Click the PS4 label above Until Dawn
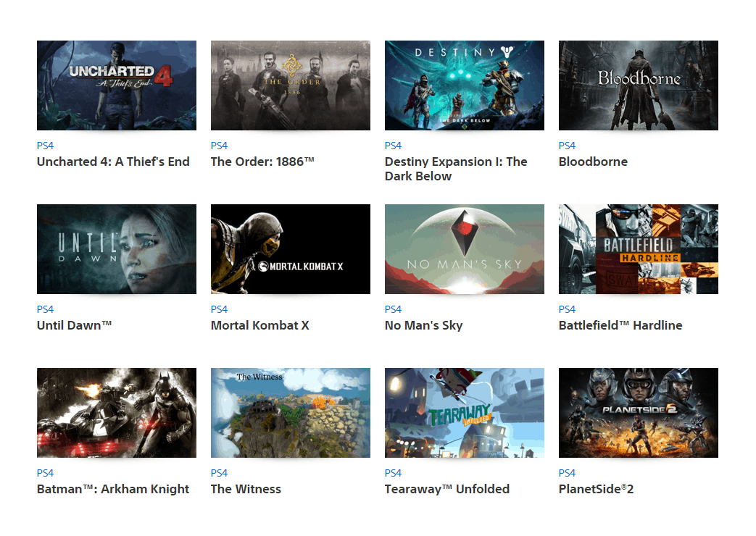Screen dimensions: 756x536 point(46,309)
